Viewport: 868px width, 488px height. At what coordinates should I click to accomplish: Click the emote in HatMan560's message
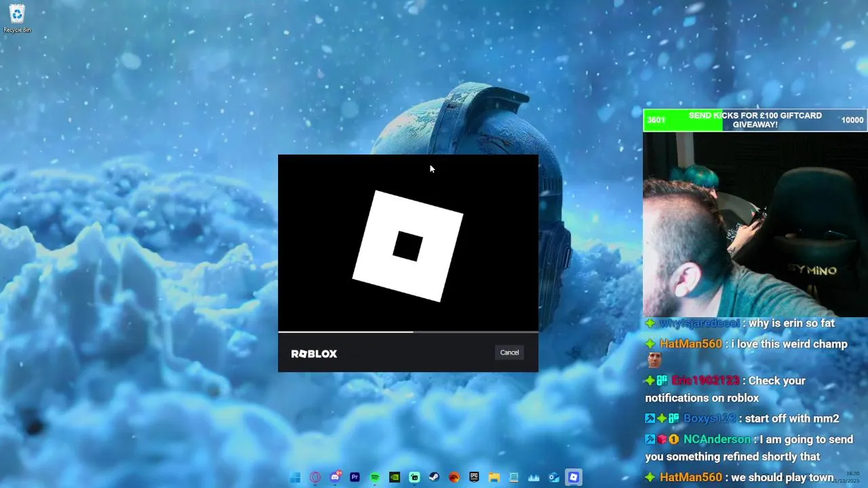pyautogui.click(x=654, y=360)
